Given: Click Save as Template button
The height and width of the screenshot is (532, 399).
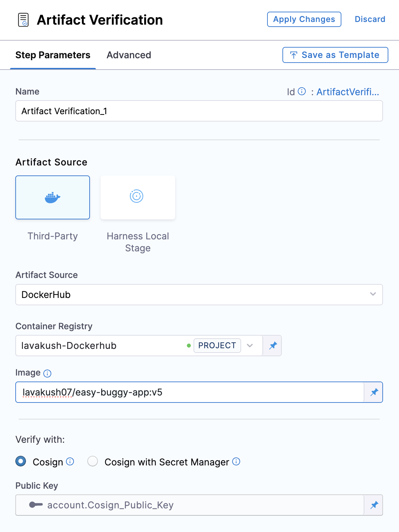Looking at the screenshot, I should point(335,55).
